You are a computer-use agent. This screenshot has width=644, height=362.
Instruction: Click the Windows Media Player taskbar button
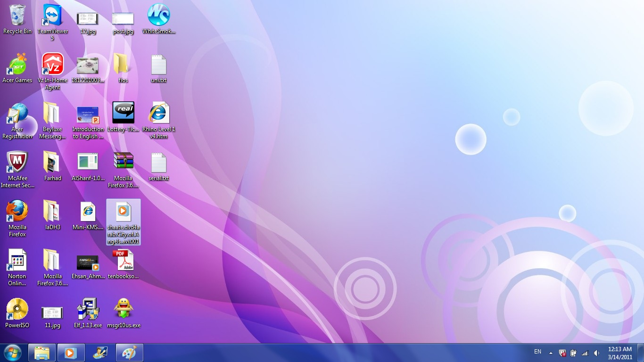[x=71, y=353]
